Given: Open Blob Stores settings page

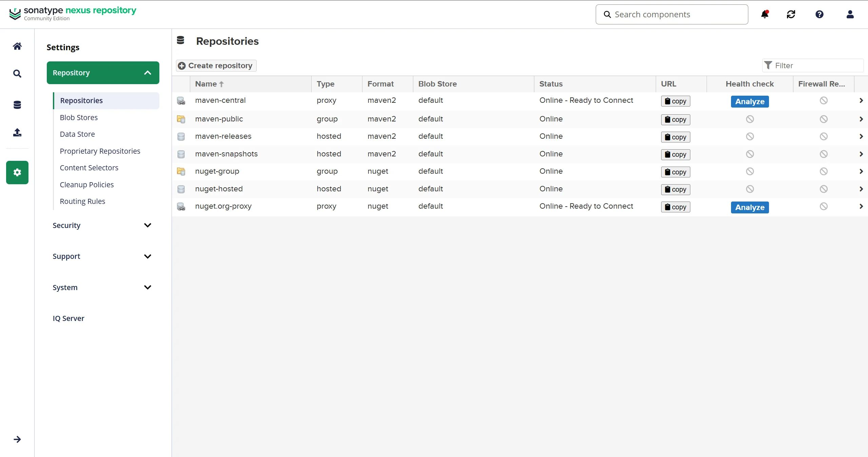Looking at the screenshot, I should point(79,117).
